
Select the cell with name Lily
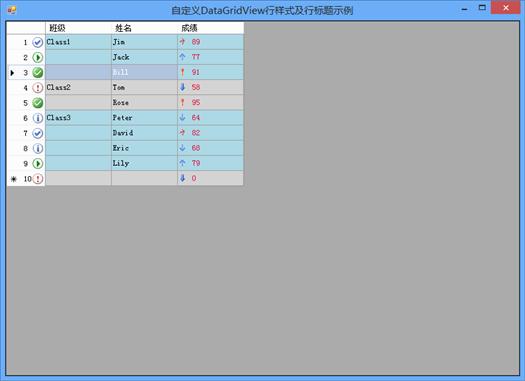(x=144, y=163)
